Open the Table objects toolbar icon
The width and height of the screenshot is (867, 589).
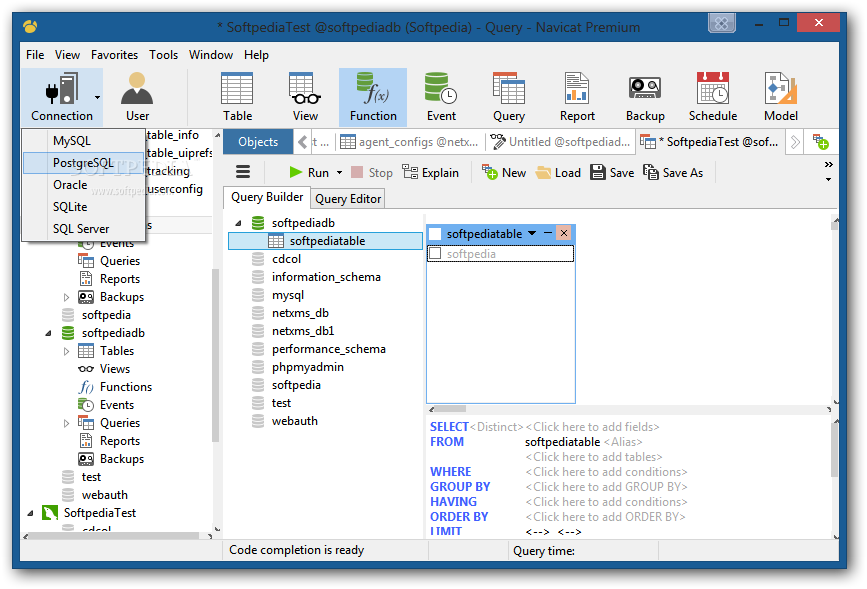point(237,97)
